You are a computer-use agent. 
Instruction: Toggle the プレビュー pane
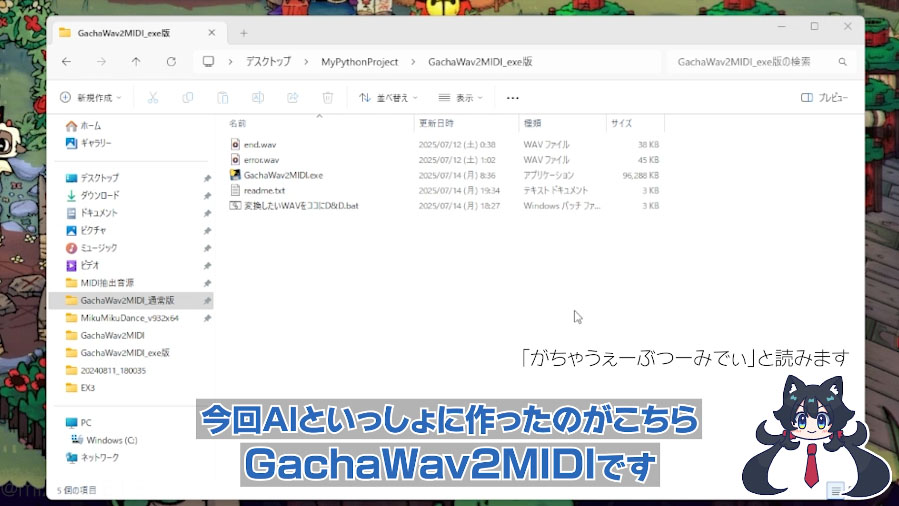click(824, 98)
